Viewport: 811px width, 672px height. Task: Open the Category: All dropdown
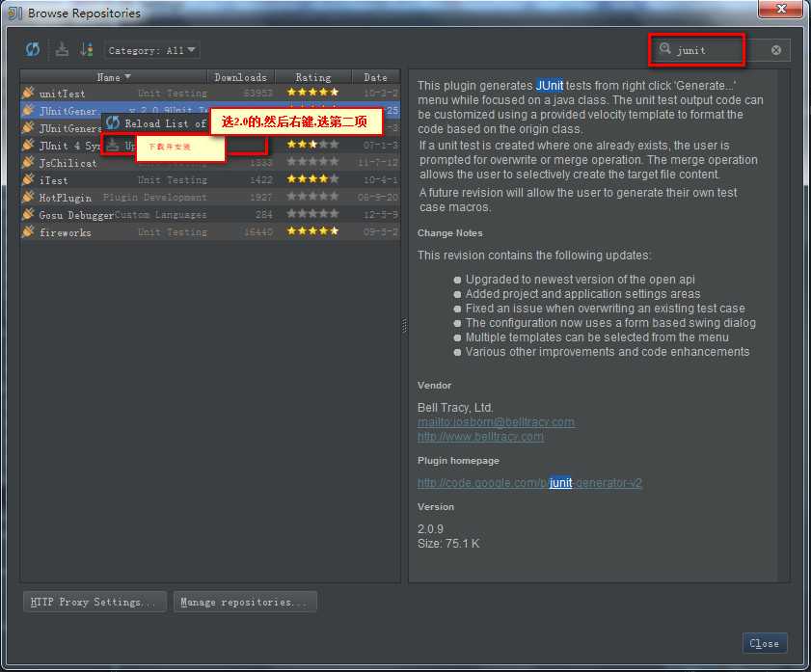tap(152, 50)
